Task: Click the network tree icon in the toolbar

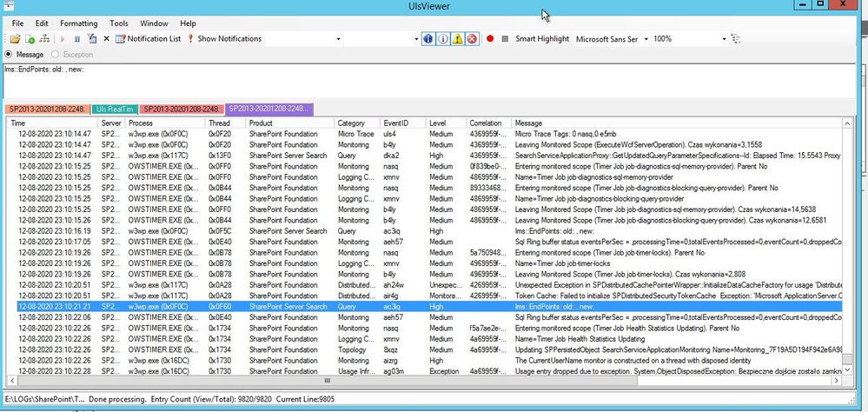Action: (45, 39)
